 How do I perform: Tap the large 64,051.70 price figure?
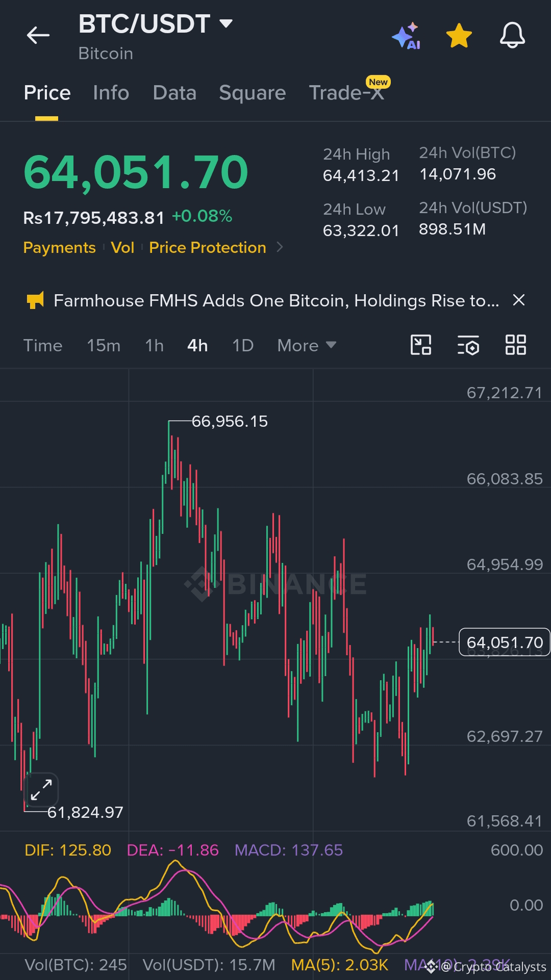pyautogui.click(x=136, y=173)
